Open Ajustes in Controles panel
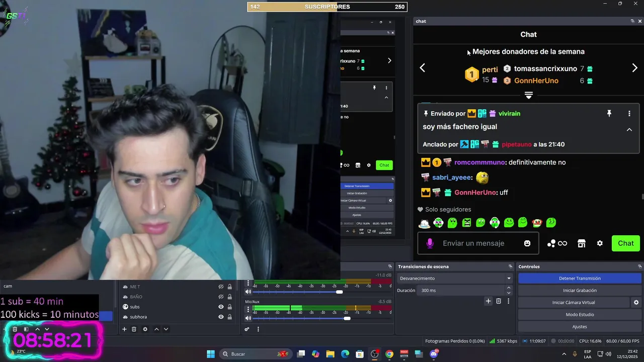 (580, 326)
